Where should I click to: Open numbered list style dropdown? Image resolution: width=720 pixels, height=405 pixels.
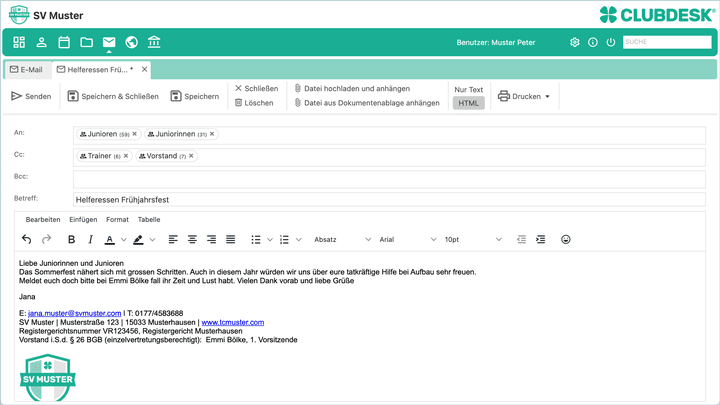coord(298,239)
